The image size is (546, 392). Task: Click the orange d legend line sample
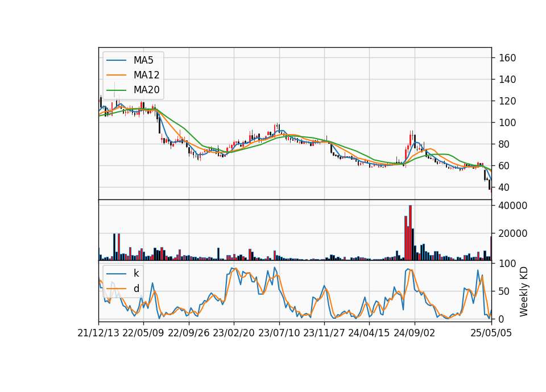(116, 289)
